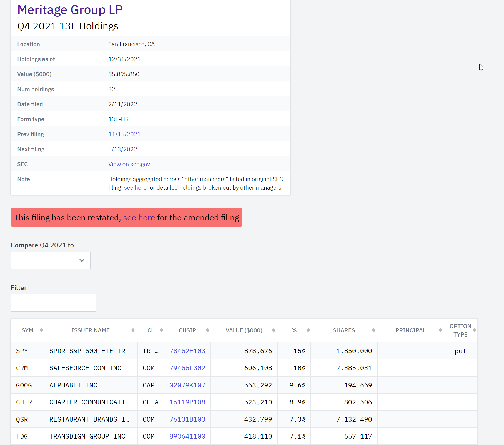Click the San Francisco, CA location value
This screenshot has height=445, width=504.
click(x=131, y=44)
